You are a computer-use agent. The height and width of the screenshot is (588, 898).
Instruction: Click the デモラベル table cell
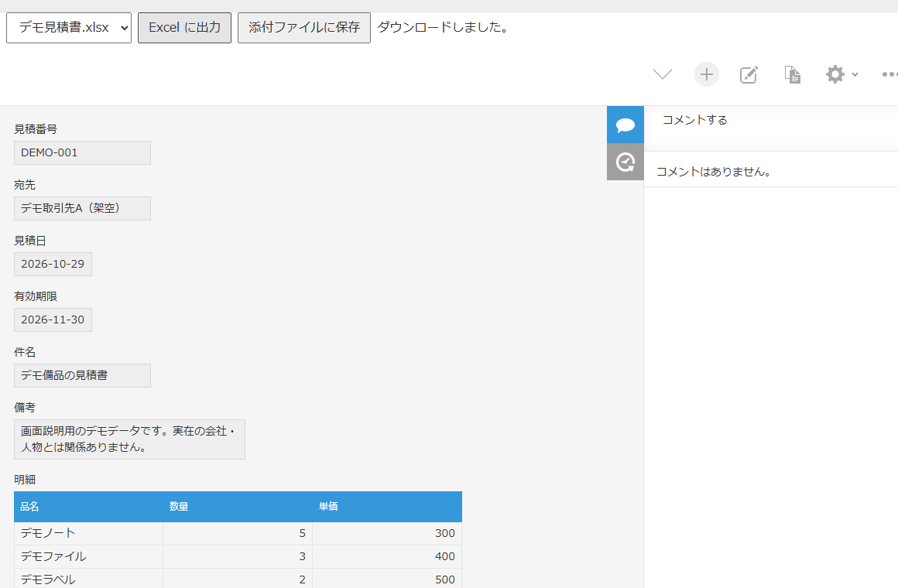click(x=89, y=579)
